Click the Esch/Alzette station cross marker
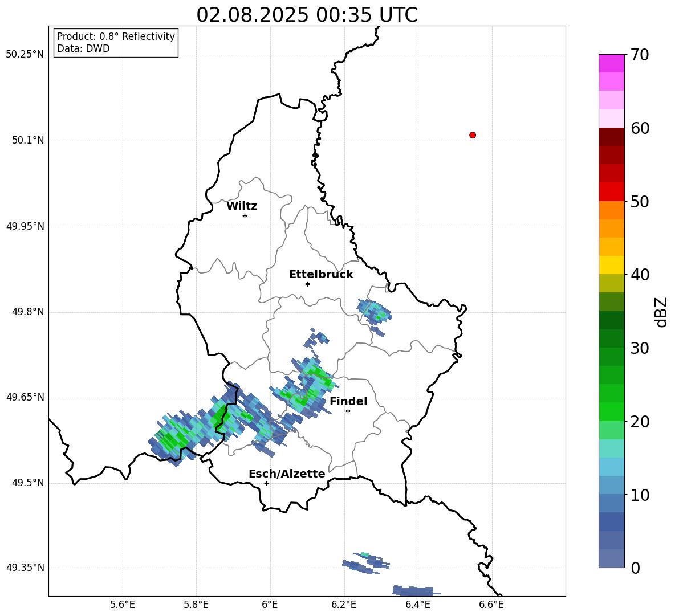Viewport: 675px width, 616px height. click(x=266, y=483)
